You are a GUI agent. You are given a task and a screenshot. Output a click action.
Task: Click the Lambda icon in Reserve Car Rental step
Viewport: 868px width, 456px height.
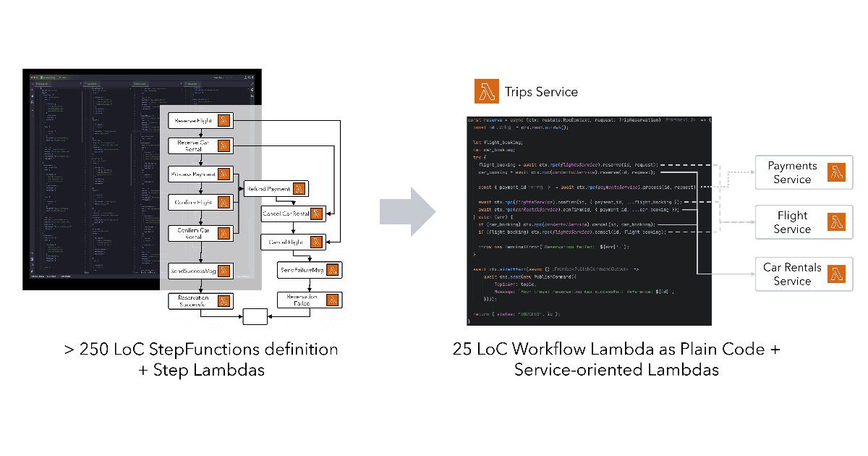click(x=224, y=147)
